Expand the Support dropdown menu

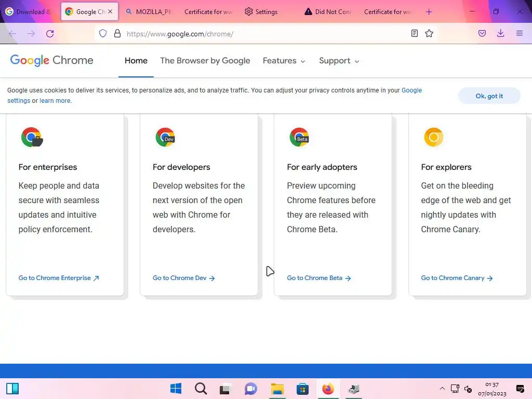(339, 61)
